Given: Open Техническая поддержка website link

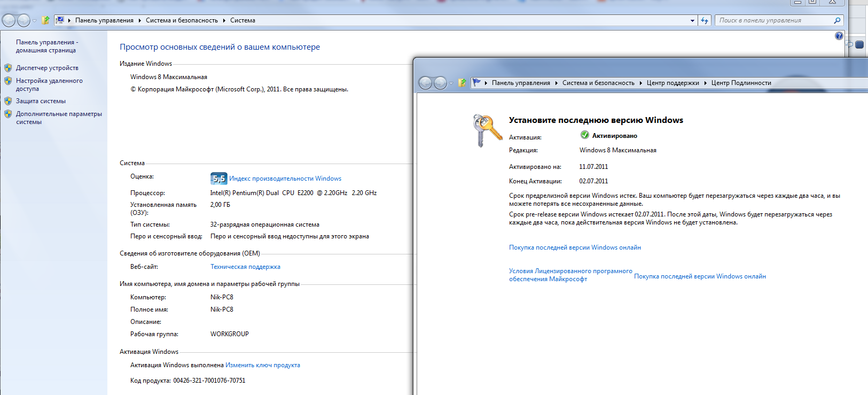Looking at the screenshot, I should click(245, 267).
